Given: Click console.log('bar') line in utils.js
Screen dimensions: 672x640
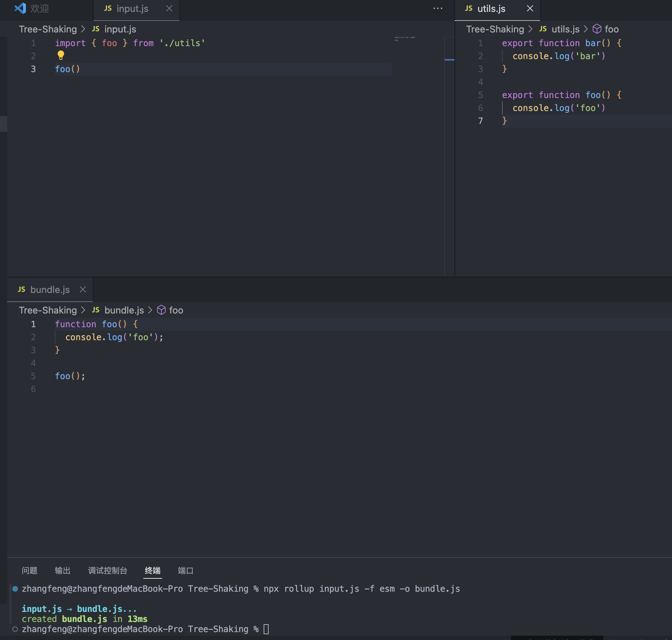Looking at the screenshot, I should 559,56.
